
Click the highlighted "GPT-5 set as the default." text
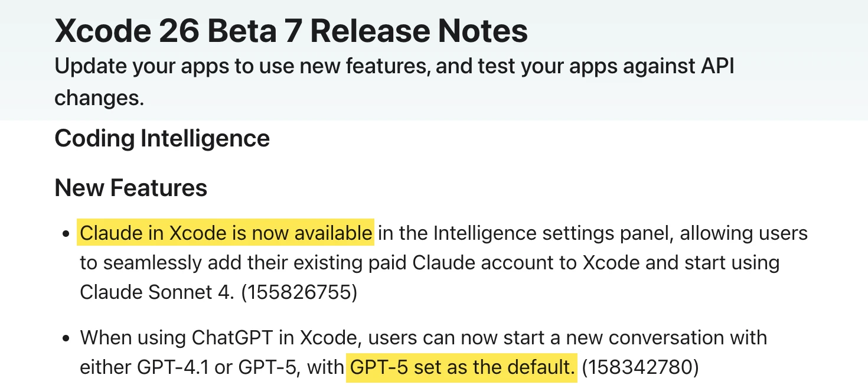tap(461, 367)
